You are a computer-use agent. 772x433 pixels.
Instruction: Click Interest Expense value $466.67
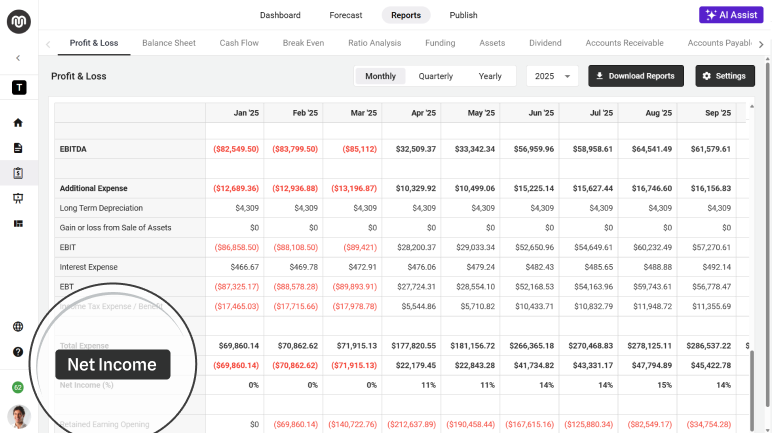(x=245, y=267)
